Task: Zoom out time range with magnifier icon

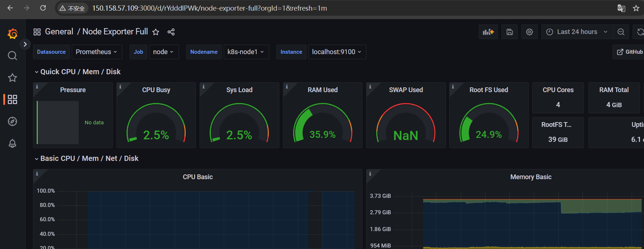Action: click(621, 32)
